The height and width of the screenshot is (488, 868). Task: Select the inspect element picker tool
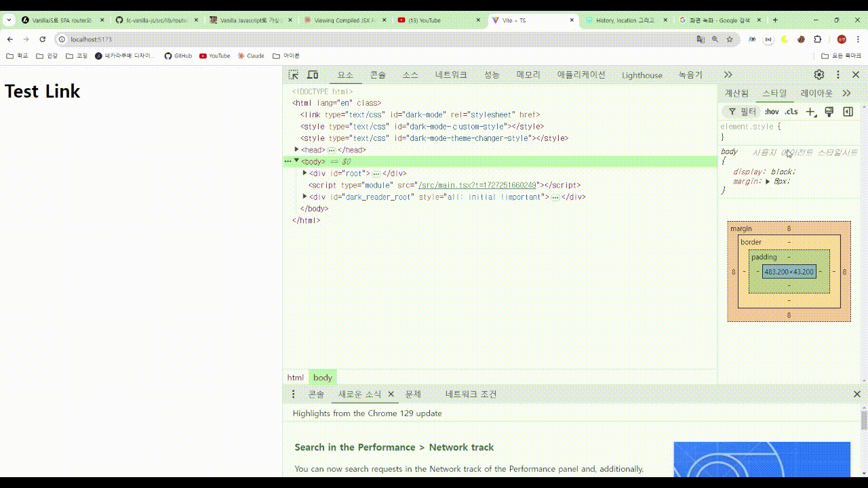[294, 75]
